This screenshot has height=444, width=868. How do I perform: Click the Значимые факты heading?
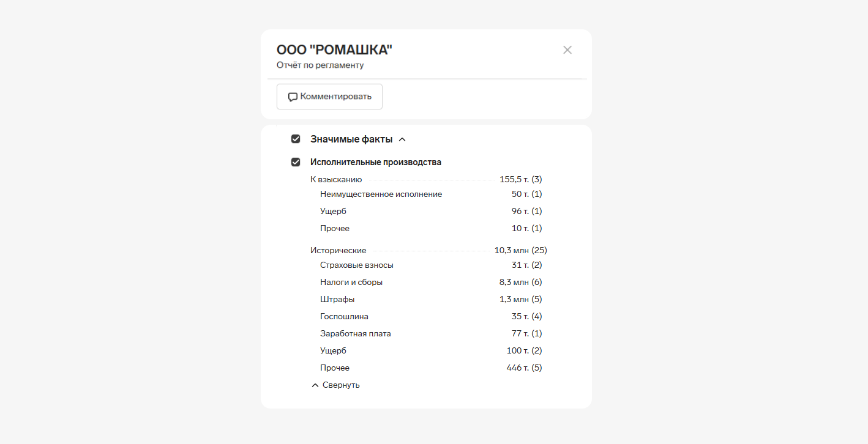pyautogui.click(x=351, y=139)
